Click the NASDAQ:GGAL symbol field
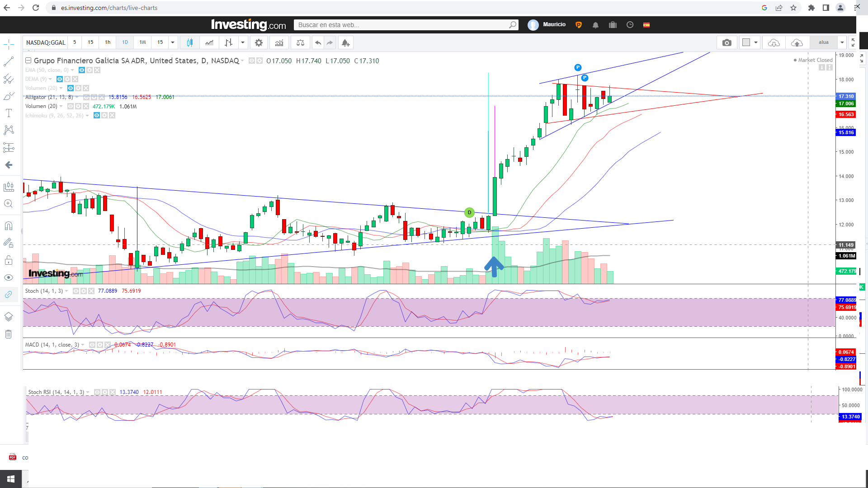Screen dimensions: 868x488 46,42
